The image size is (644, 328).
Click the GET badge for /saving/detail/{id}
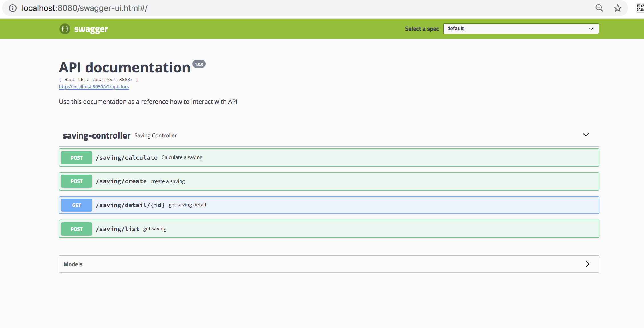77,205
